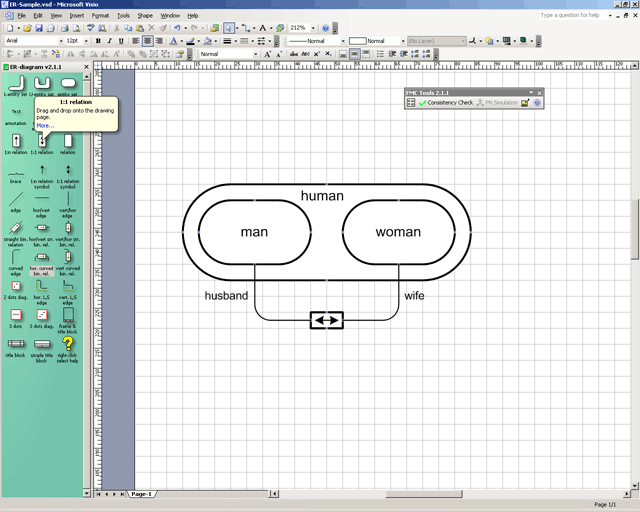The image size is (640, 512).
Task: Follow the More... link in tooltip
Action: [45, 125]
